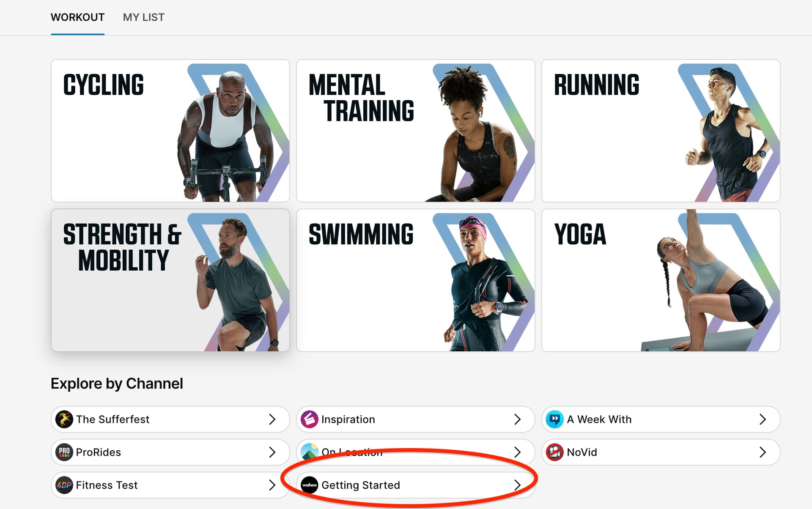The image size is (812, 509).
Task: Click the ProRides PRO badge icon
Action: 64,452
